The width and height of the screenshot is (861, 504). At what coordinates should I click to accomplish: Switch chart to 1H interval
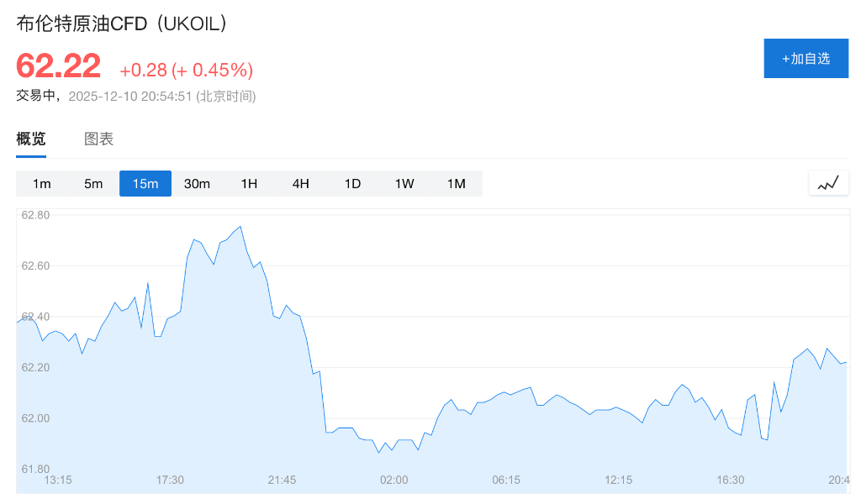(249, 184)
